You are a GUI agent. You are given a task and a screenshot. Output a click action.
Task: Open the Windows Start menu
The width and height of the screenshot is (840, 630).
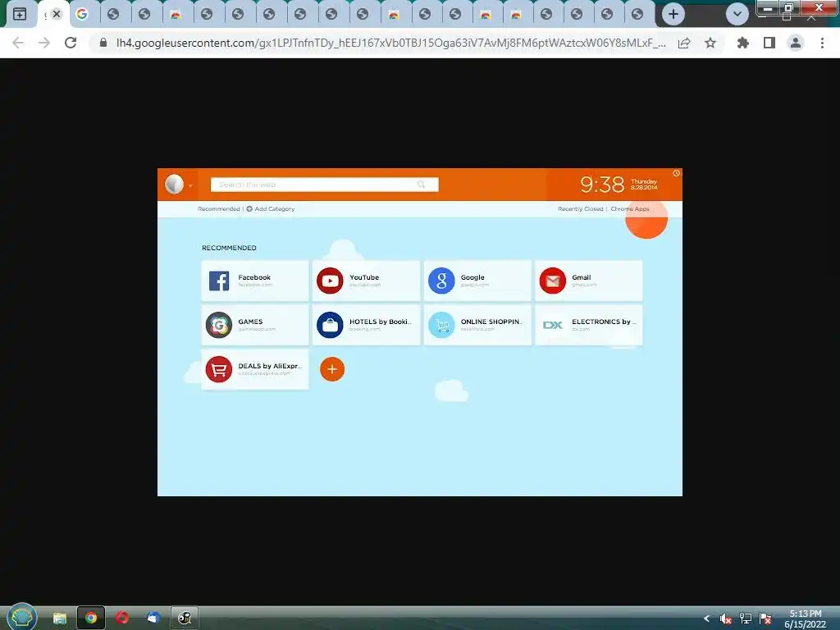[22, 618]
